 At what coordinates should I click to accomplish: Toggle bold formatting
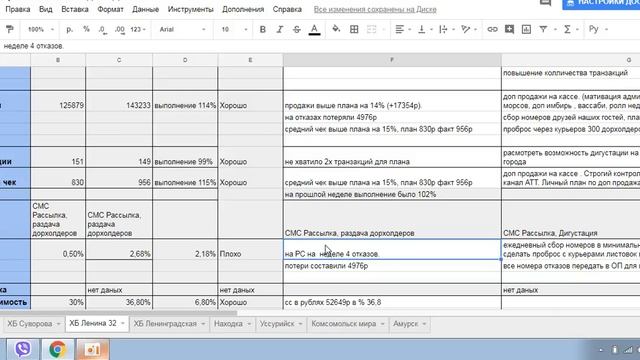point(262,29)
